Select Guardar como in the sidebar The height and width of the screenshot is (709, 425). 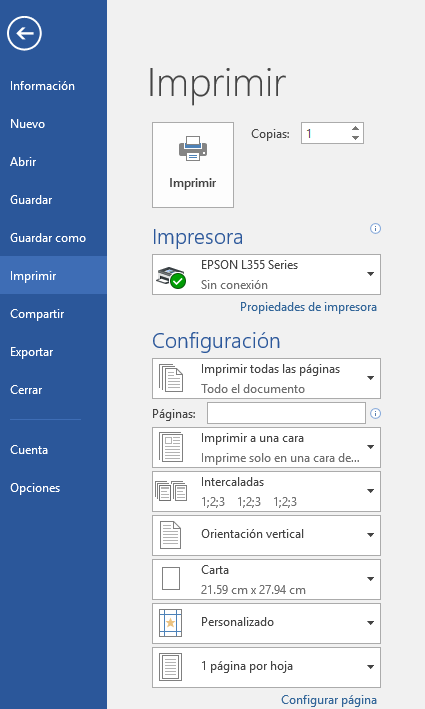(48, 238)
